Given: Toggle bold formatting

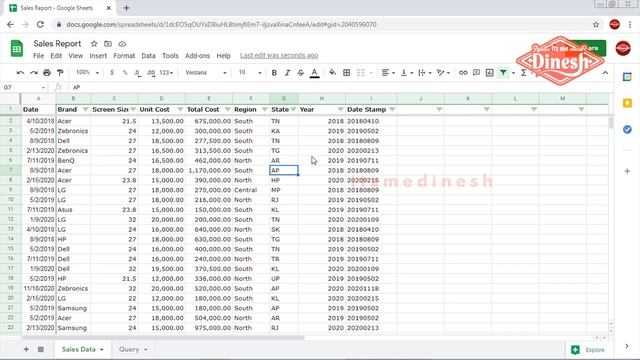Looking at the screenshot, I should 274,73.
